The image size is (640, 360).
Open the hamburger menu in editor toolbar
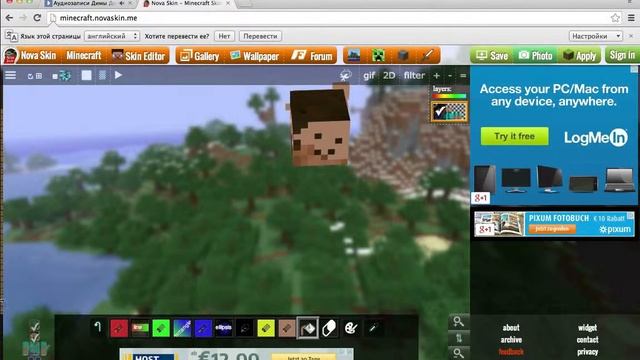pyautogui.click(x=11, y=76)
